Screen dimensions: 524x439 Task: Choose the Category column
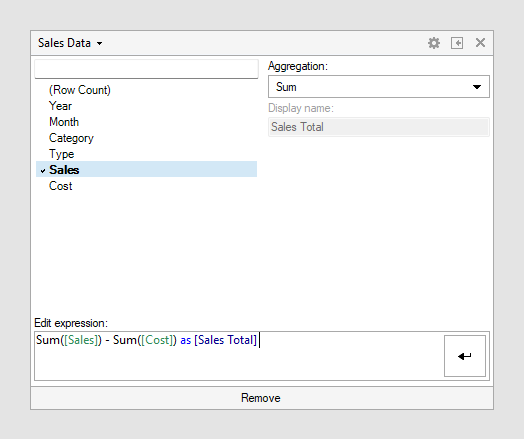[x=71, y=138]
